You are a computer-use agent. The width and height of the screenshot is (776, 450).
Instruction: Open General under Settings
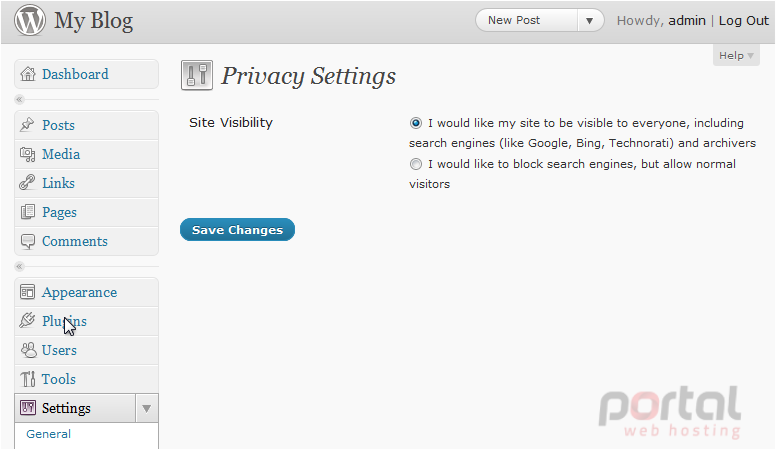coord(48,434)
